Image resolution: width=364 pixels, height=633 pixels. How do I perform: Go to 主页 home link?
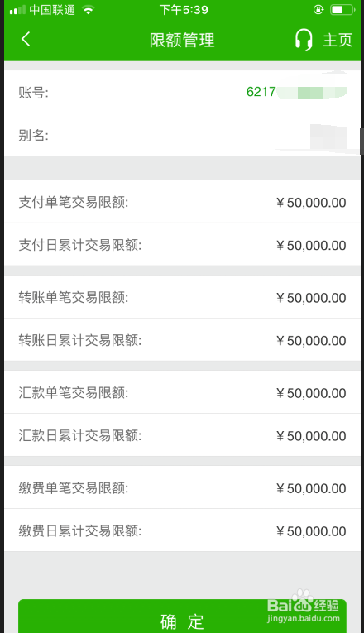[x=338, y=40]
